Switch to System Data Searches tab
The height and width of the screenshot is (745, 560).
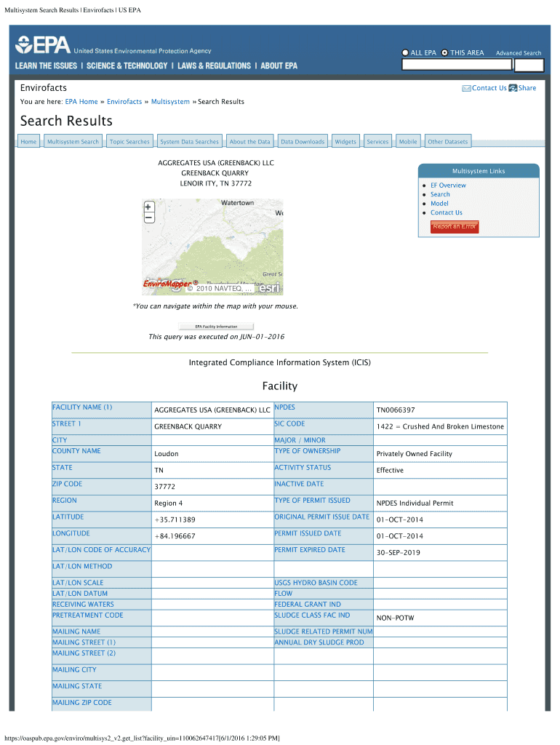(x=190, y=142)
